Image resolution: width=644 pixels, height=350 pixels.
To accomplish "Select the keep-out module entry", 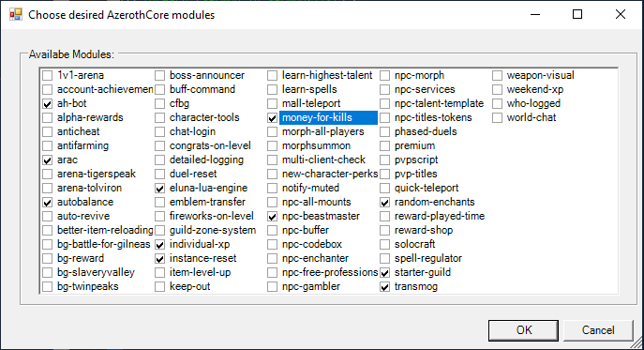I will (x=189, y=286).
